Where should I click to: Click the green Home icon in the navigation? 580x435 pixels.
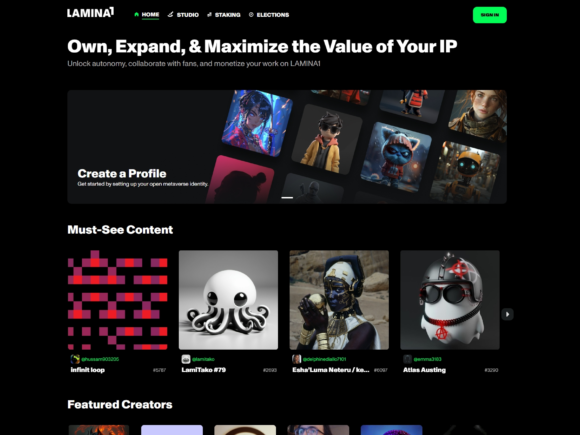136,14
